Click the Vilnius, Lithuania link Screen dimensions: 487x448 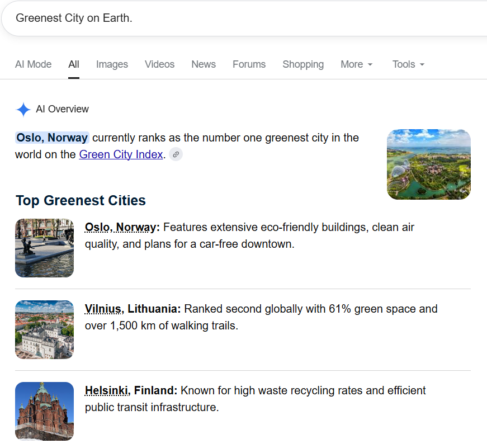(133, 309)
